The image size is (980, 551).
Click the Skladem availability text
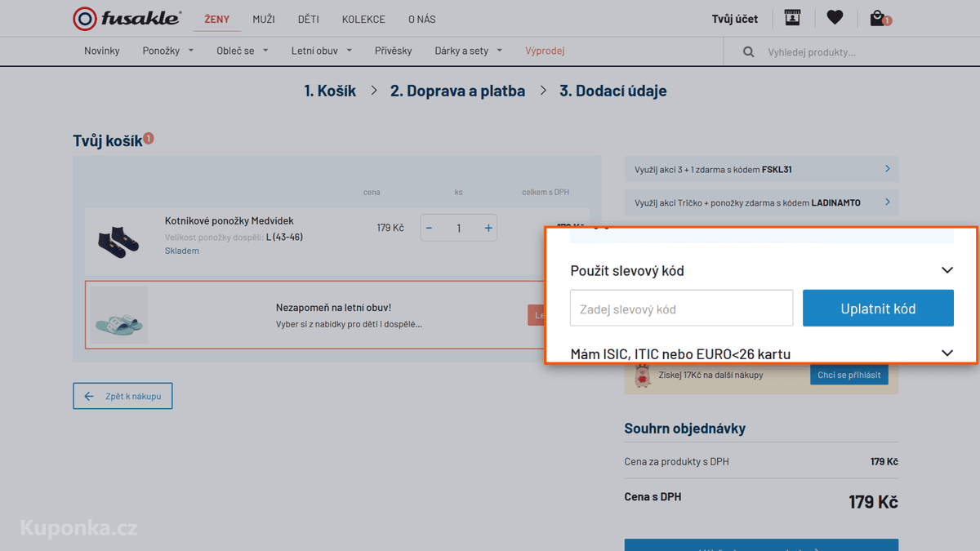click(181, 251)
